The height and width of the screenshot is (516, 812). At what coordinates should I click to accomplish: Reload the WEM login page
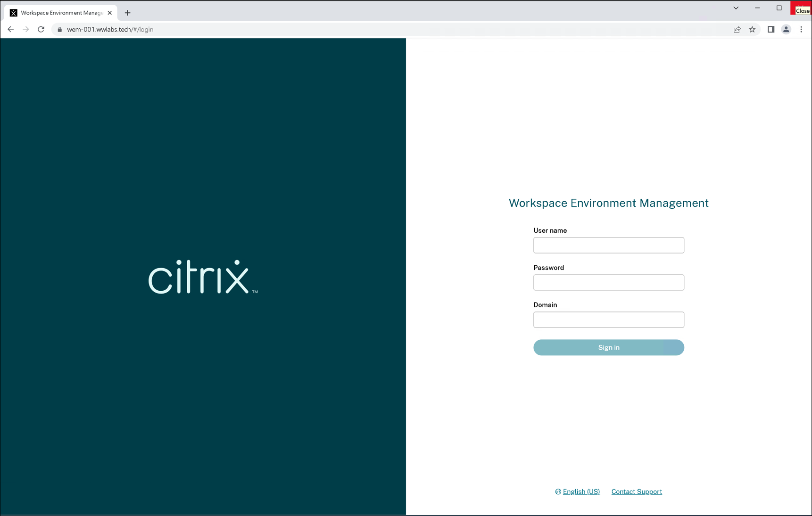pos(41,29)
